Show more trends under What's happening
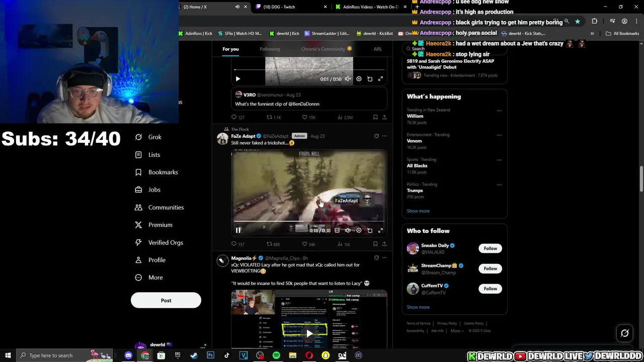The image size is (644, 362). click(x=418, y=211)
